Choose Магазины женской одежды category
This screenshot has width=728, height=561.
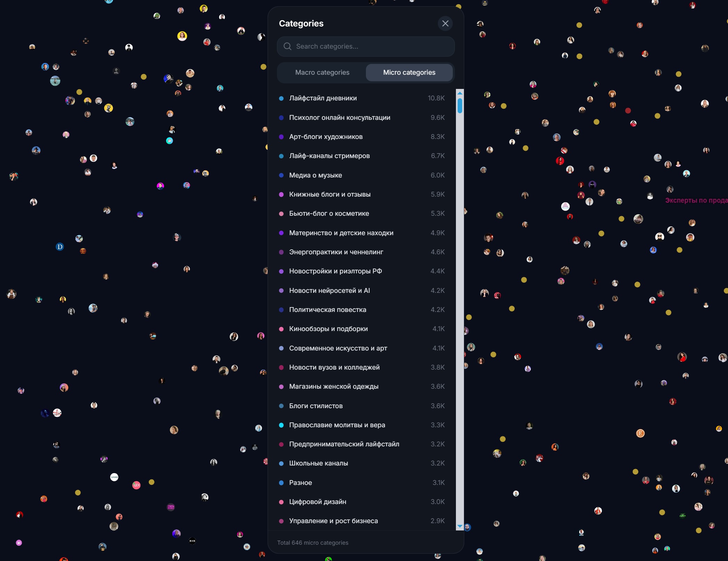click(x=362, y=387)
